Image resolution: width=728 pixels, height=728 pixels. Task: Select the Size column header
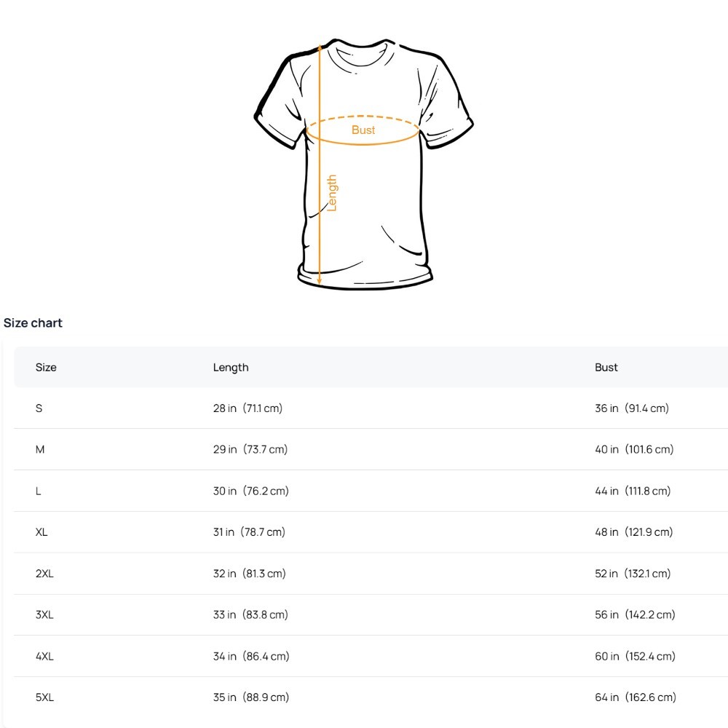pyautogui.click(x=46, y=368)
